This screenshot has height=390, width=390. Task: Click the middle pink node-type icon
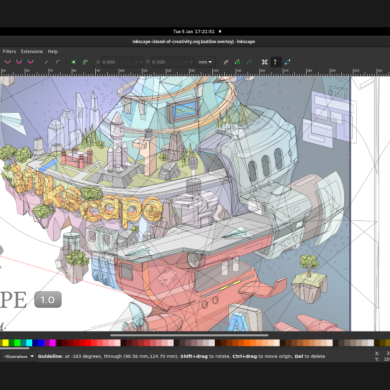[x=19, y=62]
